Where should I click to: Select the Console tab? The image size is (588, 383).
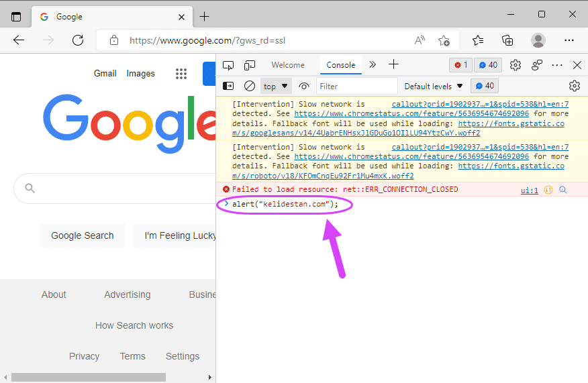click(x=340, y=65)
